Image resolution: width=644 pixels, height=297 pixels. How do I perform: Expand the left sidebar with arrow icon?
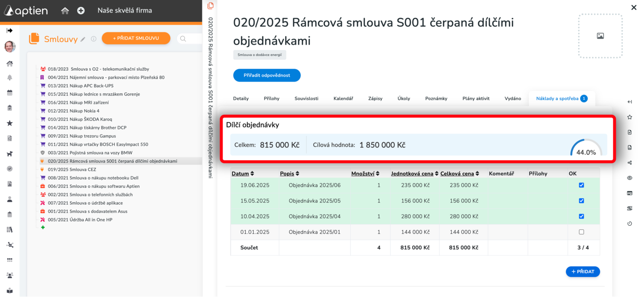pos(10,30)
